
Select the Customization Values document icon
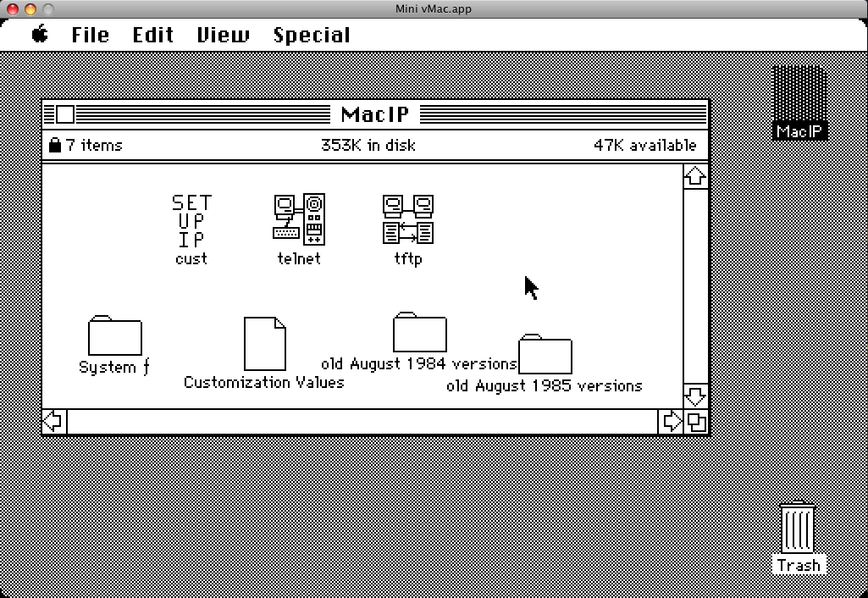coord(265,344)
